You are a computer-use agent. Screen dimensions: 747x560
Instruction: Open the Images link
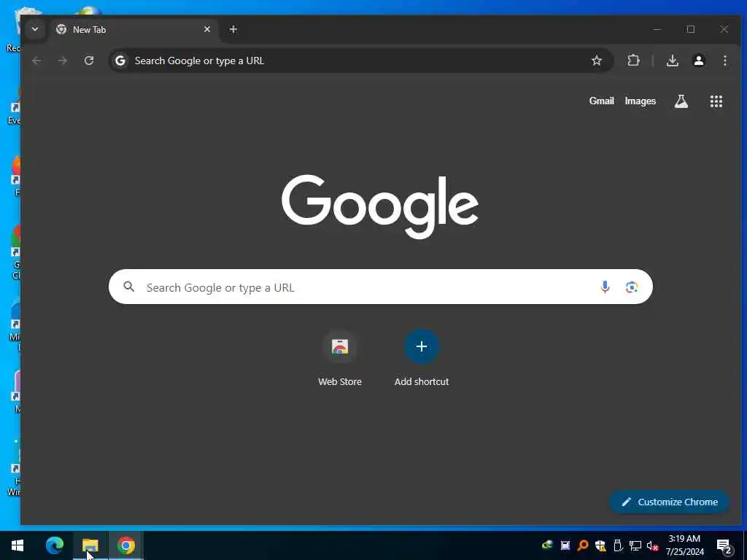pyautogui.click(x=640, y=101)
